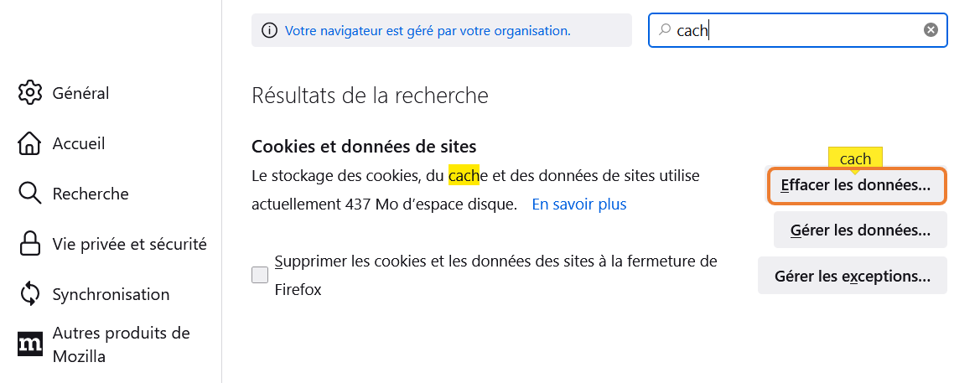This screenshot has width=980, height=383.
Task: Click Gérer les données button
Action: [x=860, y=230]
